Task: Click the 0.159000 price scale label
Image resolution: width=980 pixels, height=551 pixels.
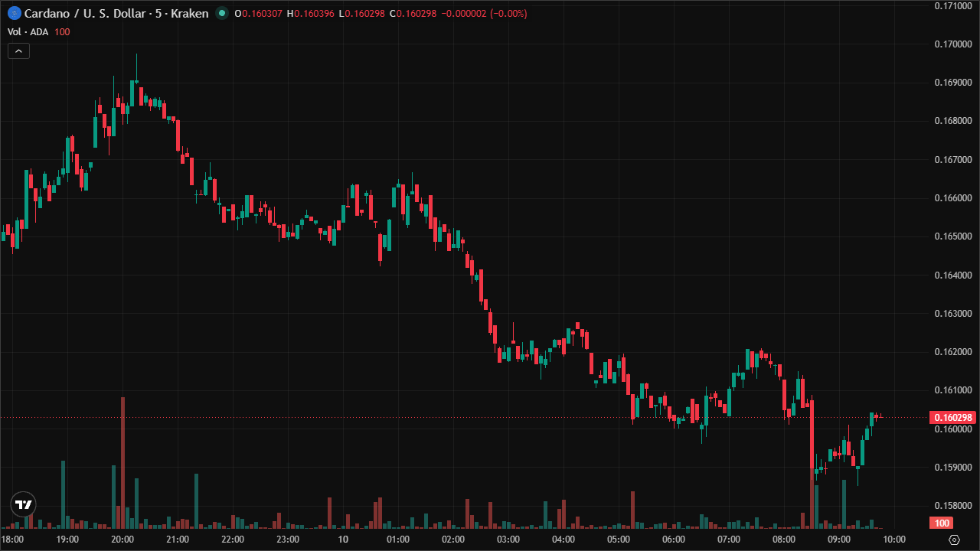Action: [953, 467]
